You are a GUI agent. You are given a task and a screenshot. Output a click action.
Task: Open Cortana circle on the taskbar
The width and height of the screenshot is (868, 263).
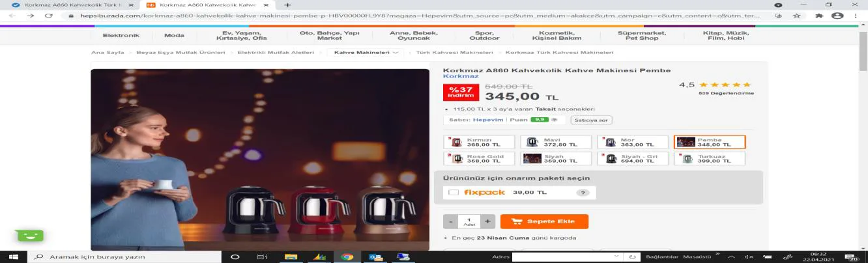click(x=235, y=256)
